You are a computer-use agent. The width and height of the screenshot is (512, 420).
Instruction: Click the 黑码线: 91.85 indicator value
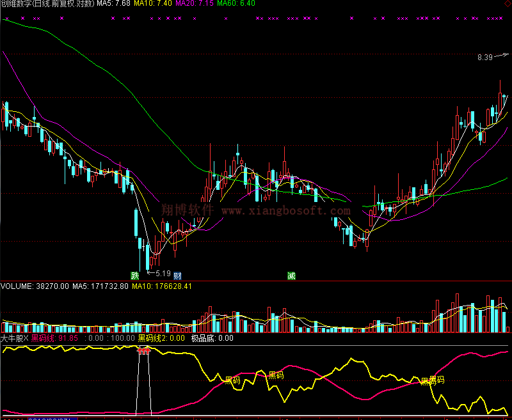pos(54,338)
